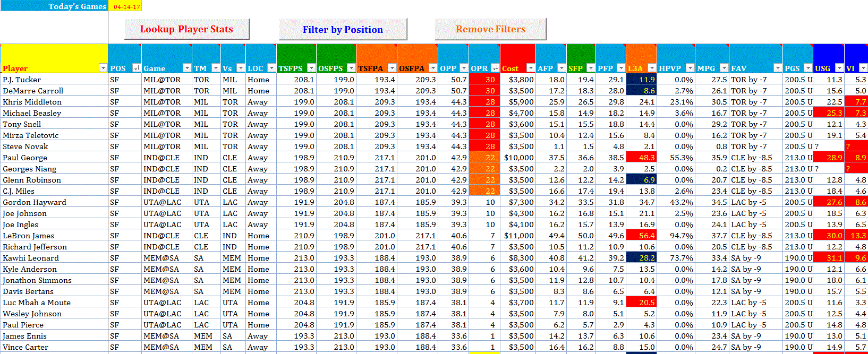
Task: Select the $10,000 cost cell
Action: click(518, 158)
